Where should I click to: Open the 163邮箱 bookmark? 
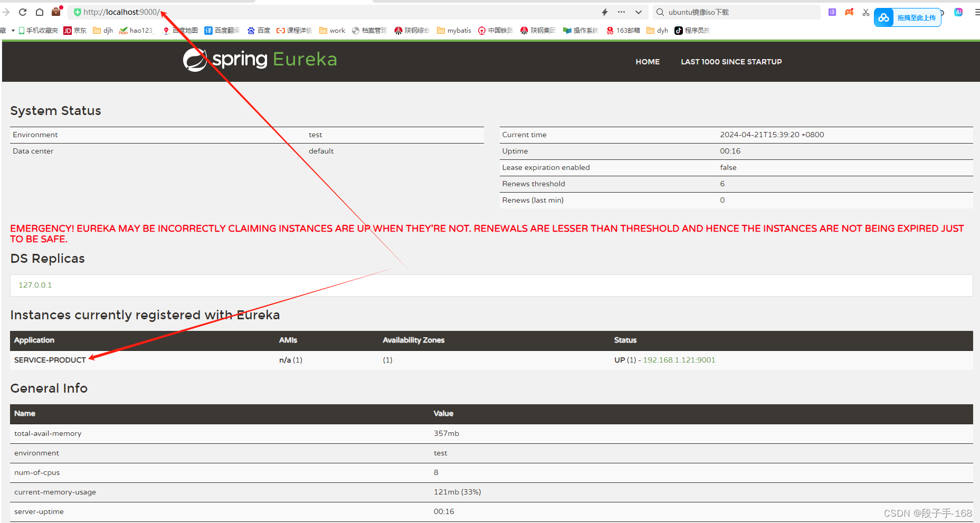click(x=623, y=31)
